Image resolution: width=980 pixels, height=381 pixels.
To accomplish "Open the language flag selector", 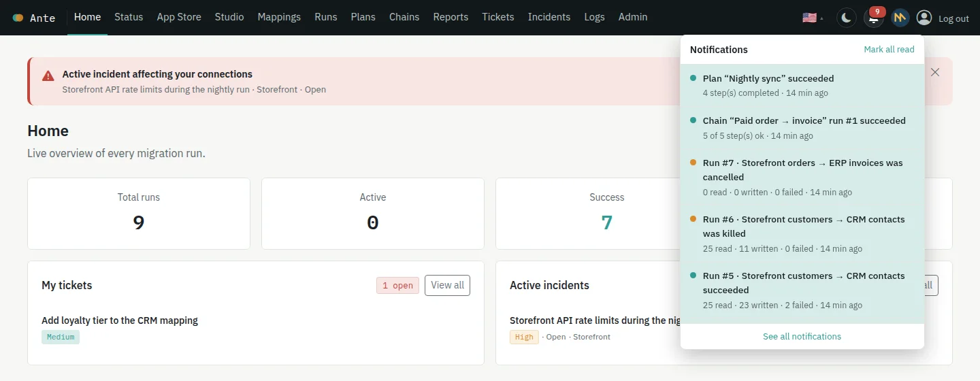I will (813, 18).
